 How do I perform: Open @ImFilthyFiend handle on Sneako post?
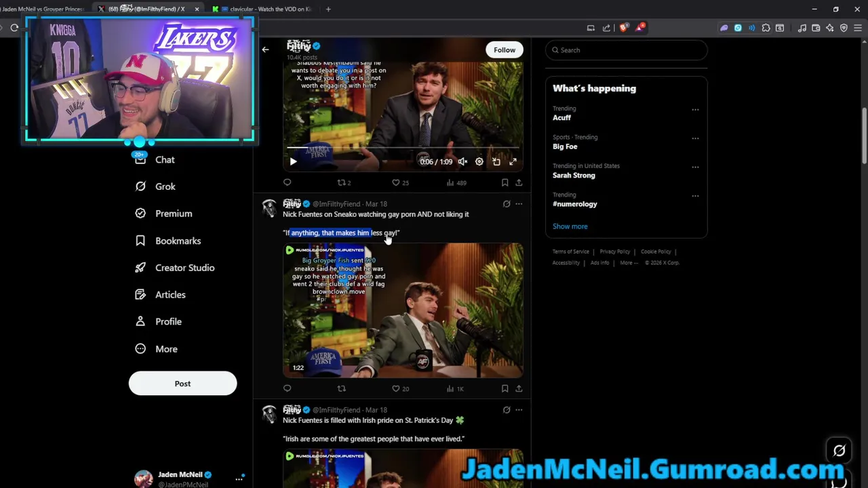pos(336,204)
